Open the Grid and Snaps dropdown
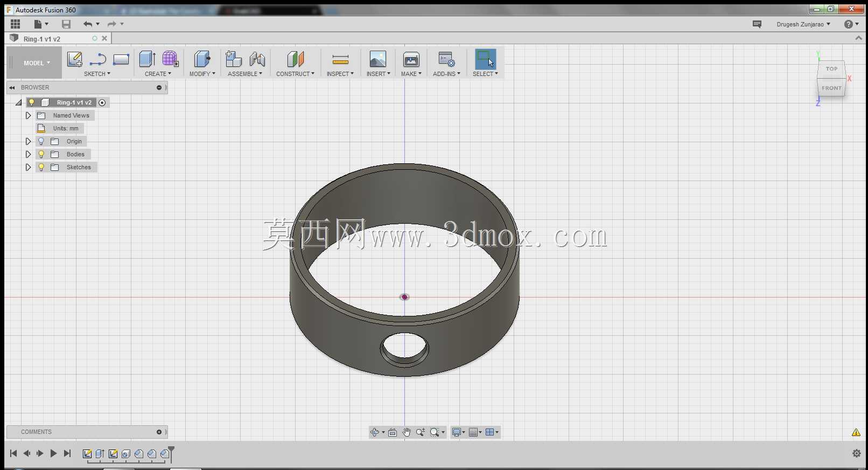868x470 pixels. click(x=475, y=432)
